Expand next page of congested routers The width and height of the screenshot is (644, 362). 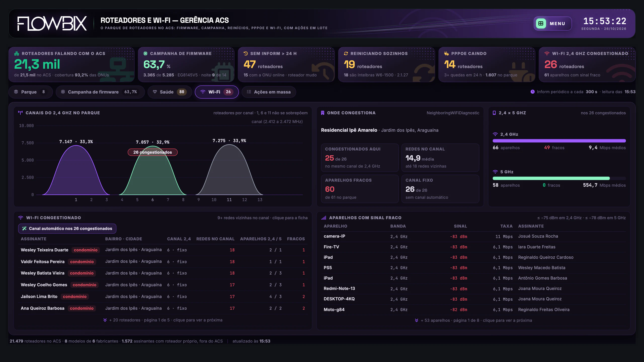pos(163,320)
